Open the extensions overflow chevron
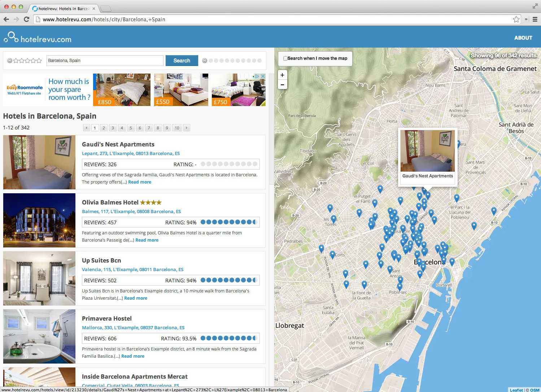Image resolution: width=541 pixels, height=392 pixels. click(526, 19)
